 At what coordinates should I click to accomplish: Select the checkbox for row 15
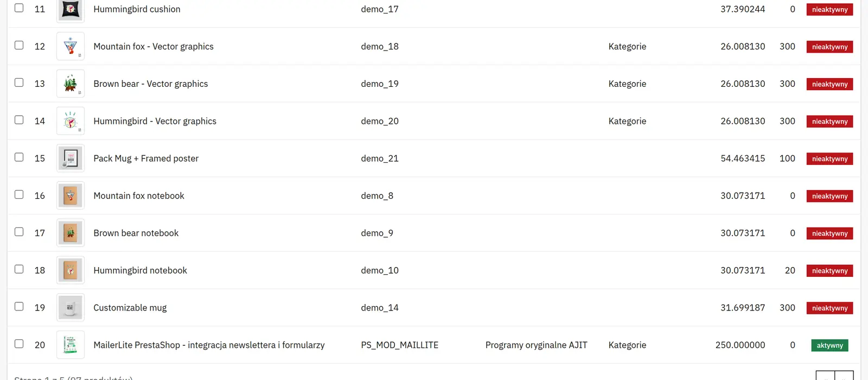click(x=19, y=157)
